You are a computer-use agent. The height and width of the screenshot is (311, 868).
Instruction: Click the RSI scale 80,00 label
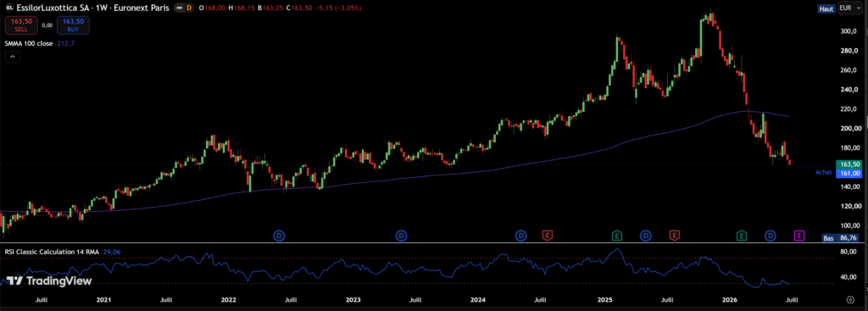(x=849, y=252)
